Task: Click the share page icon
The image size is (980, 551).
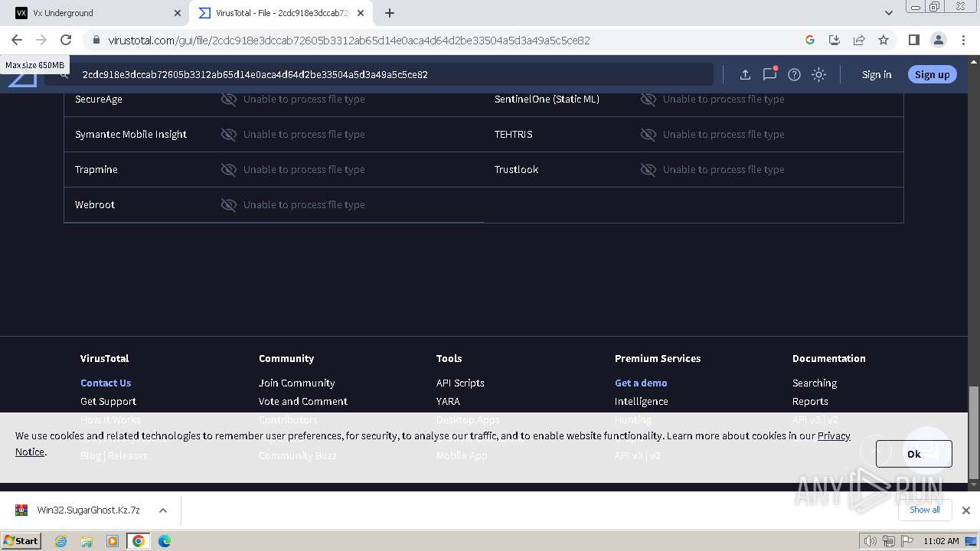Action: coord(859,40)
